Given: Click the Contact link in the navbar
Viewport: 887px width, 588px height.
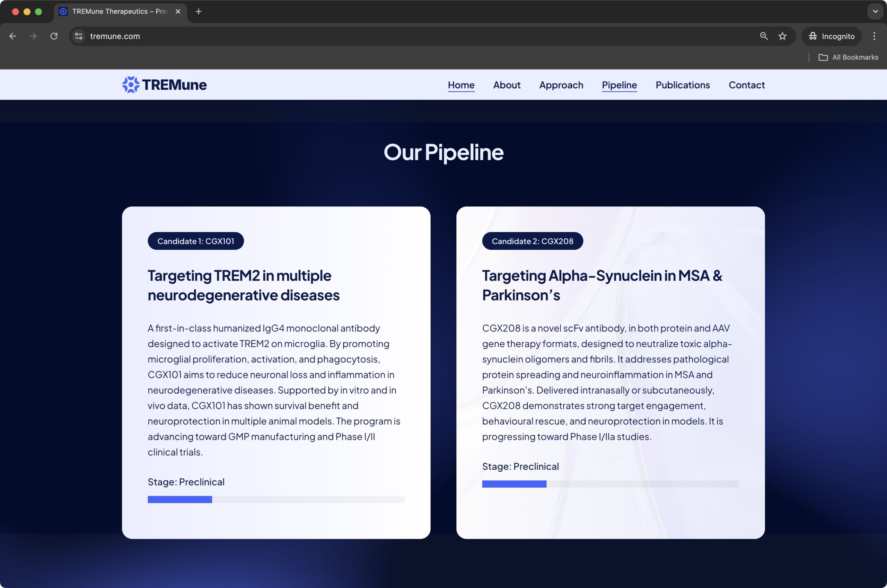Looking at the screenshot, I should coord(746,85).
